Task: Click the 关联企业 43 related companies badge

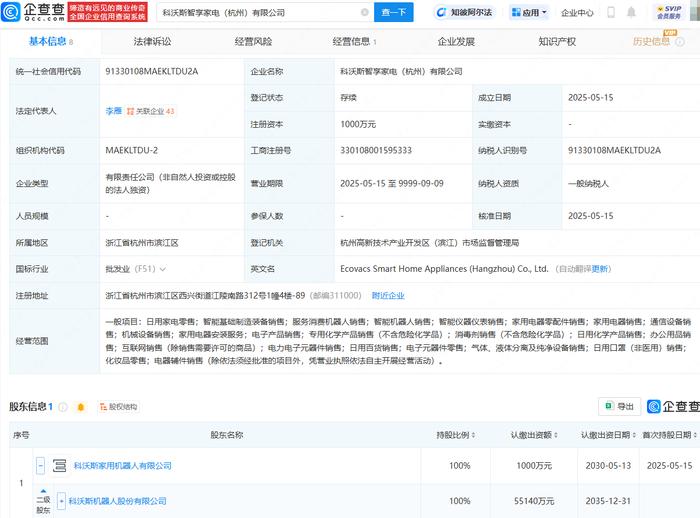Action: tap(150, 111)
